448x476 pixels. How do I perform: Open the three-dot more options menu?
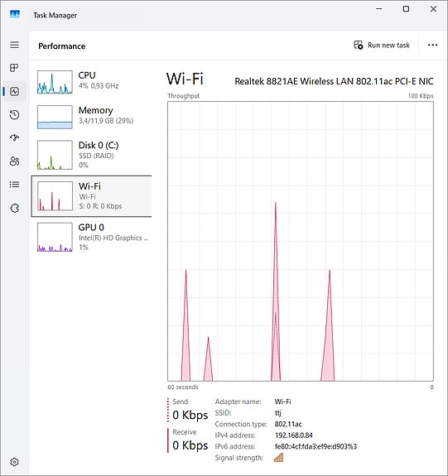coord(432,45)
